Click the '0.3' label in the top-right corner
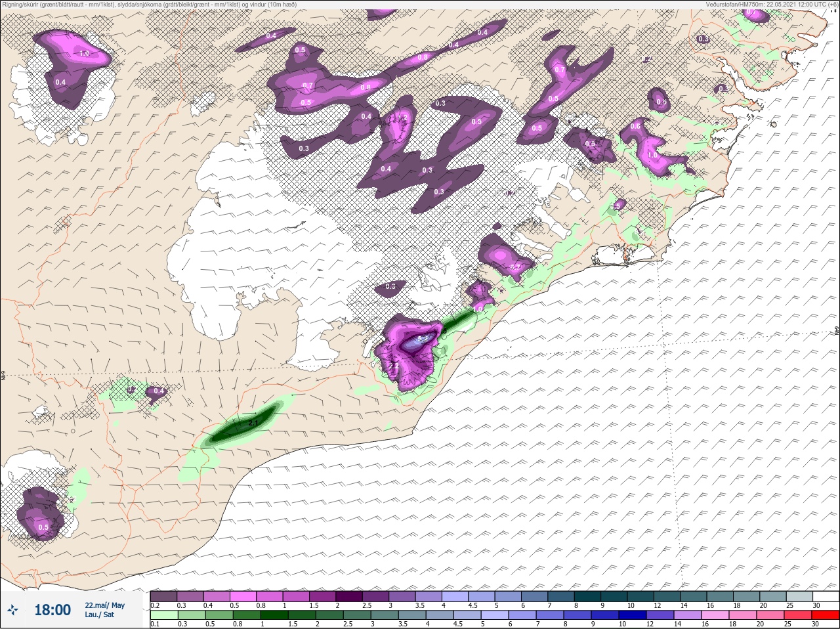The image size is (840, 629). (703, 39)
